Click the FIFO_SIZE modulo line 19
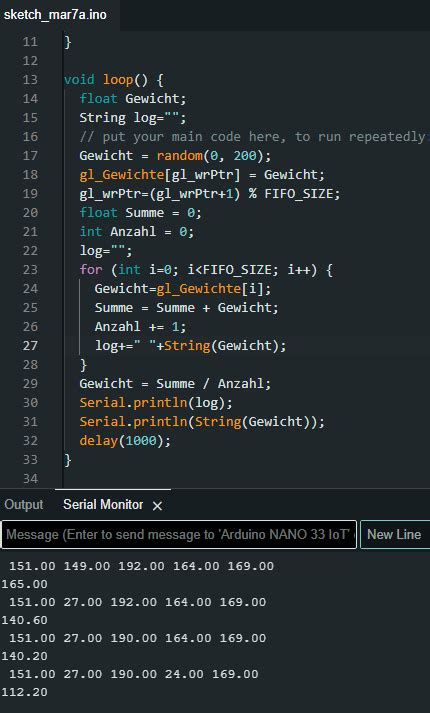The image size is (430, 713). (x=210, y=194)
